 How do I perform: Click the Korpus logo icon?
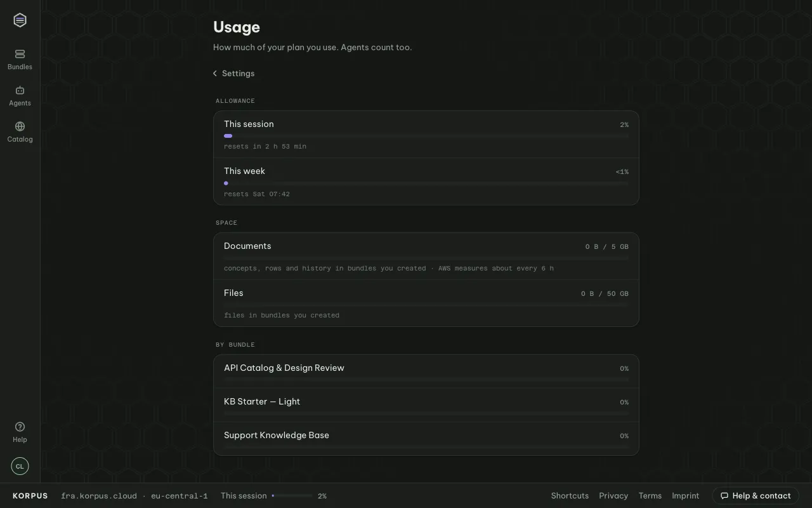[x=20, y=20]
